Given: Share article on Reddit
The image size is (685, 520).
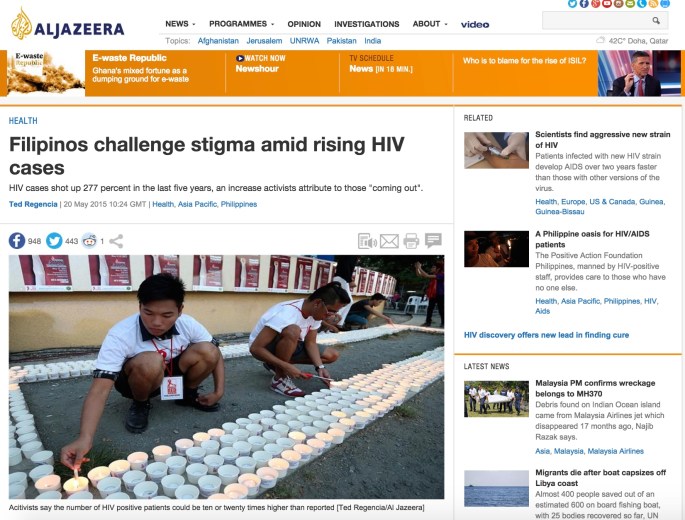Looking at the screenshot, I should click(90, 241).
